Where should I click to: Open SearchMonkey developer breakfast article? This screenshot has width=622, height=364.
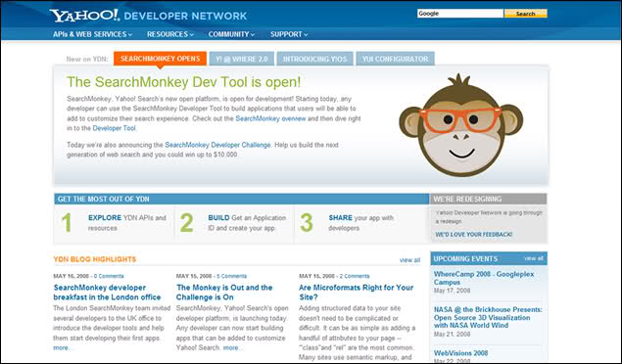click(x=107, y=293)
